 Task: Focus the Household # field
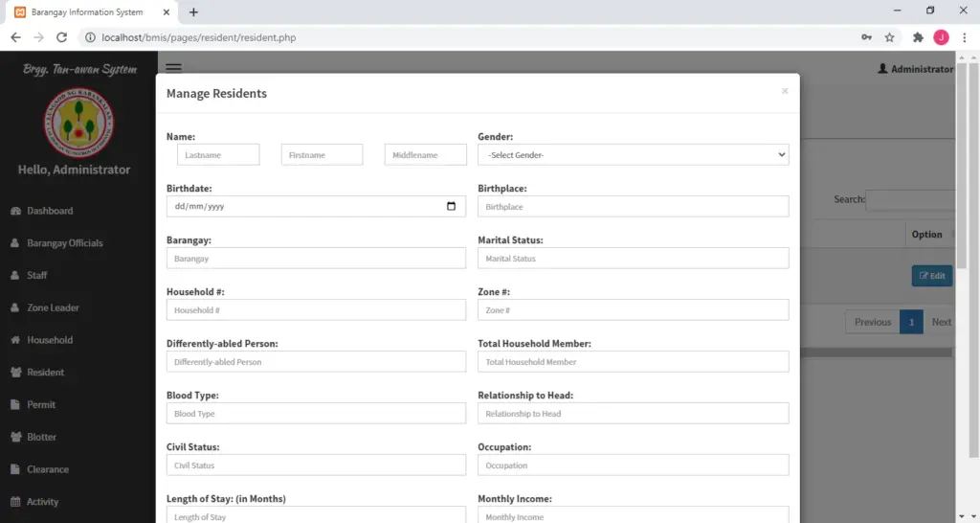point(316,309)
